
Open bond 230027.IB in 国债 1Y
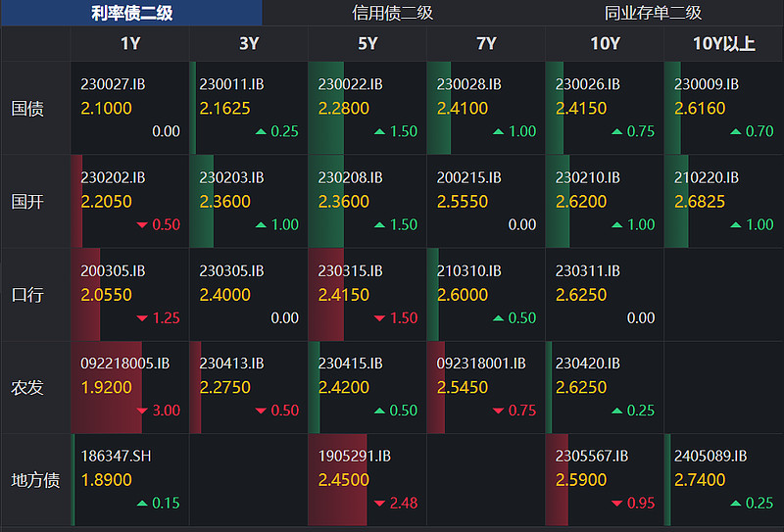point(113,85)
